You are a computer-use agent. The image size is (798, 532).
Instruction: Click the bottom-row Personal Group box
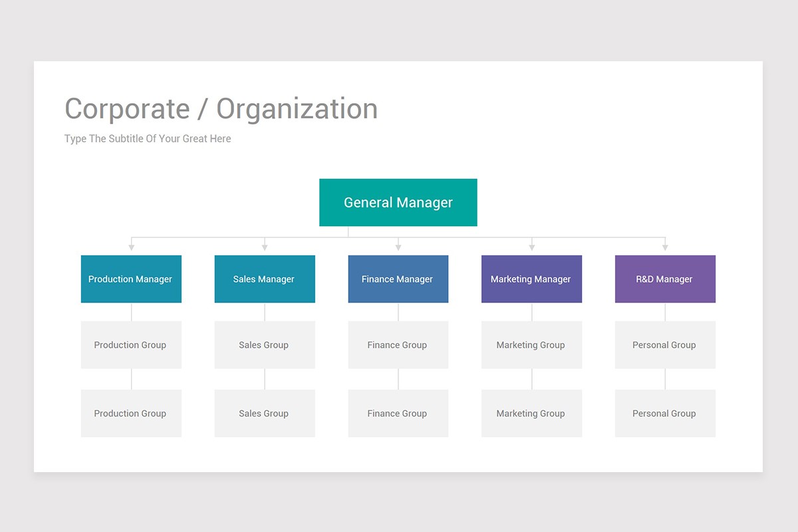tap(665, 413)
